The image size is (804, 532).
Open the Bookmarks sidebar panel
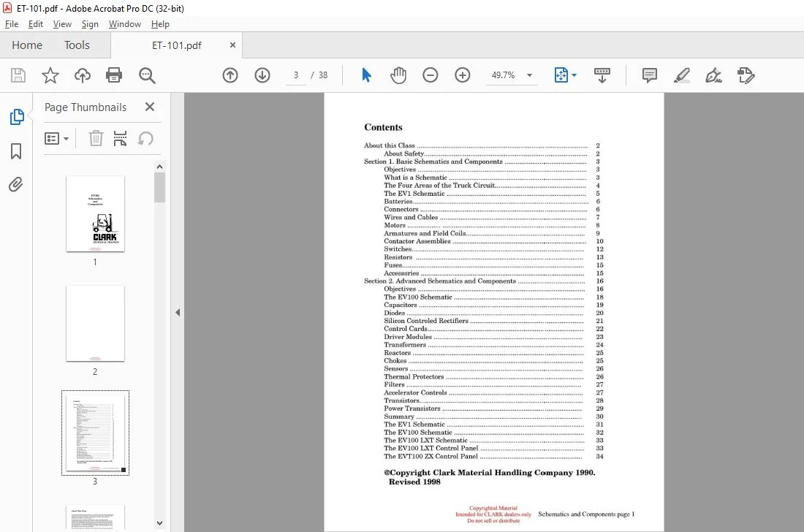[x=16, y=151]
